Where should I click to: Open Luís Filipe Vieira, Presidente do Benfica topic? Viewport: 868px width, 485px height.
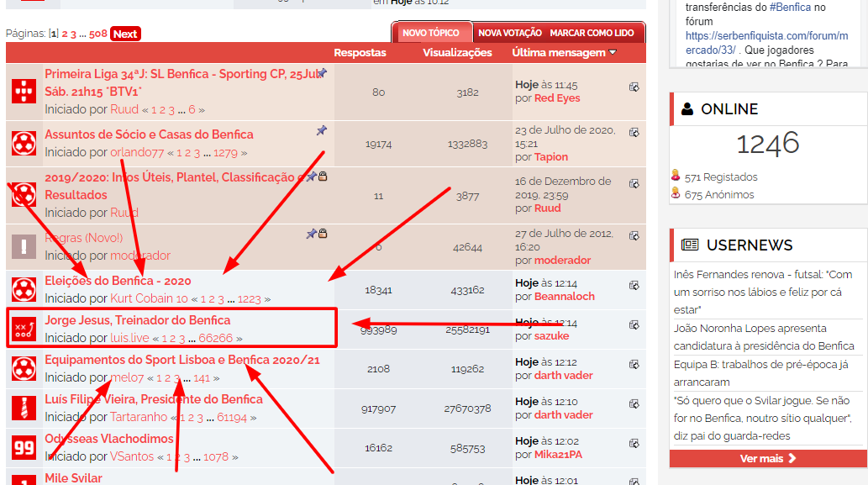(x=153, y=399)
